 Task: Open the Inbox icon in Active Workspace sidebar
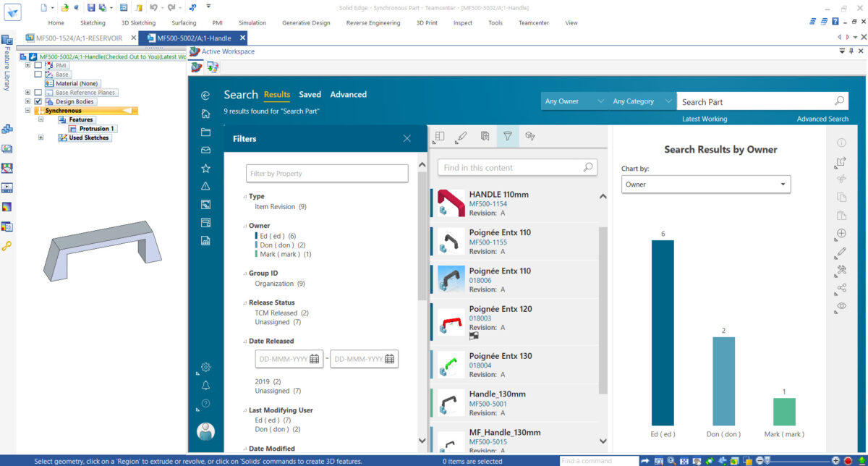click(205, 150)
